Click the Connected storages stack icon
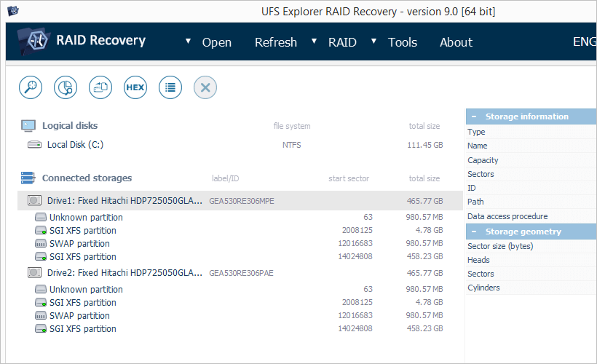 [28, 178]
